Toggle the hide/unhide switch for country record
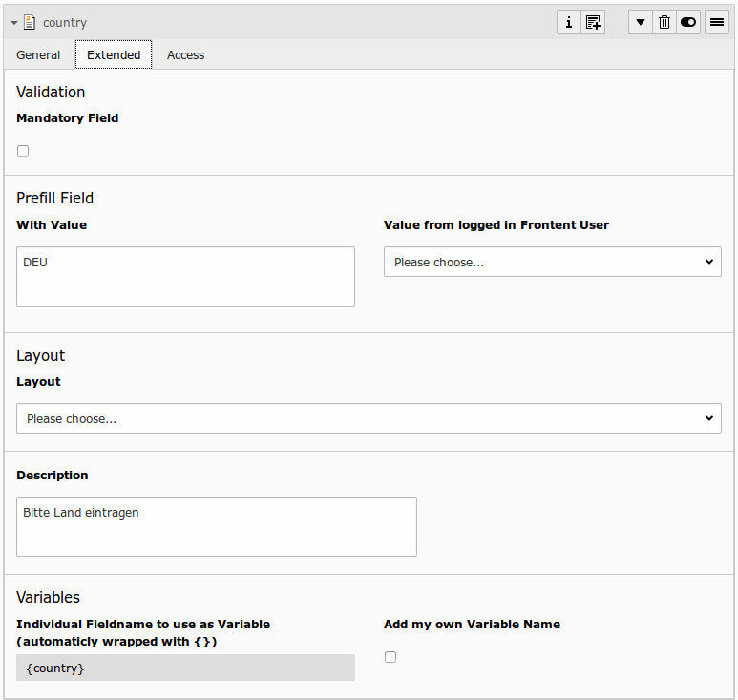 click(688, 23)
